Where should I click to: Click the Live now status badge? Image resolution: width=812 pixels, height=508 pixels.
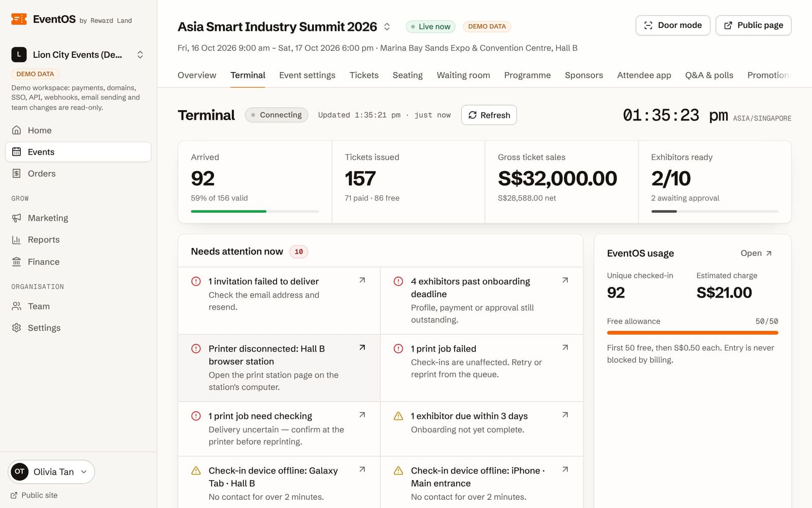click(x=431, y=26)
